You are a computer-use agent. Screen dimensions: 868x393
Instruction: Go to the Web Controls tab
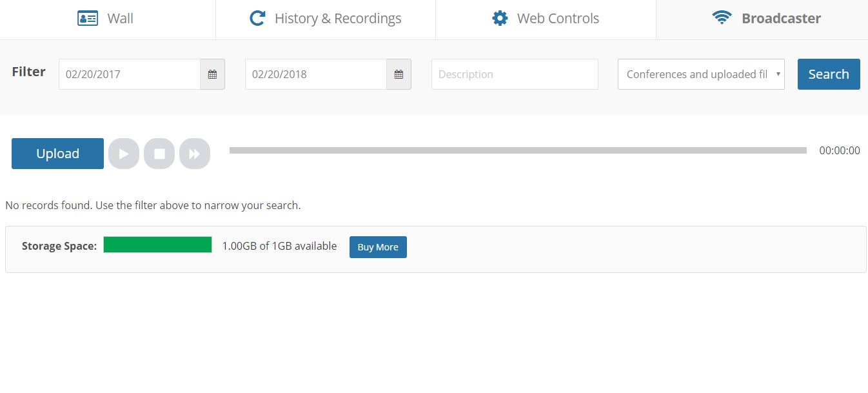558,19
